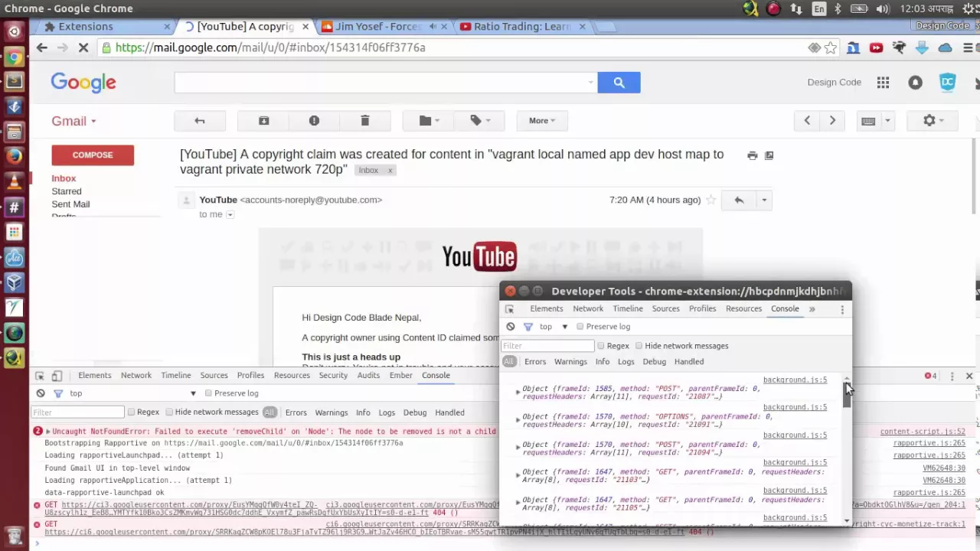Archive the open email
980x551 pixels.
point(263,120)
